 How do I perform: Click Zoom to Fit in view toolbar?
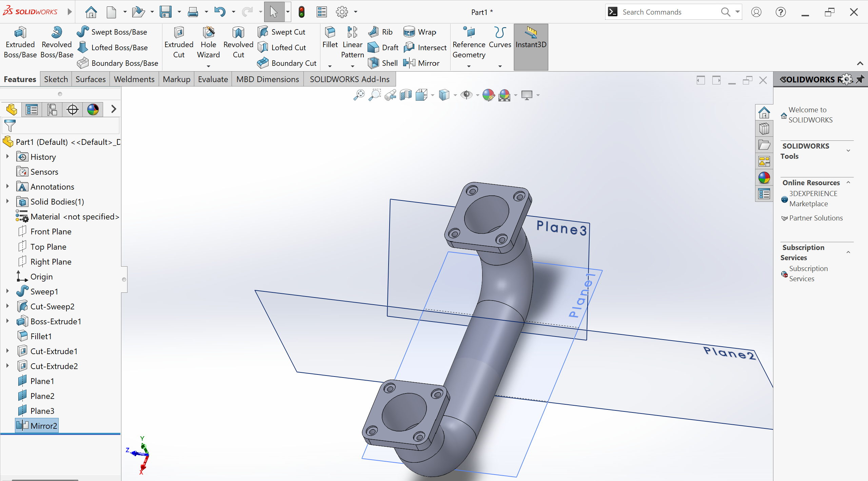[x=359, y=95]
